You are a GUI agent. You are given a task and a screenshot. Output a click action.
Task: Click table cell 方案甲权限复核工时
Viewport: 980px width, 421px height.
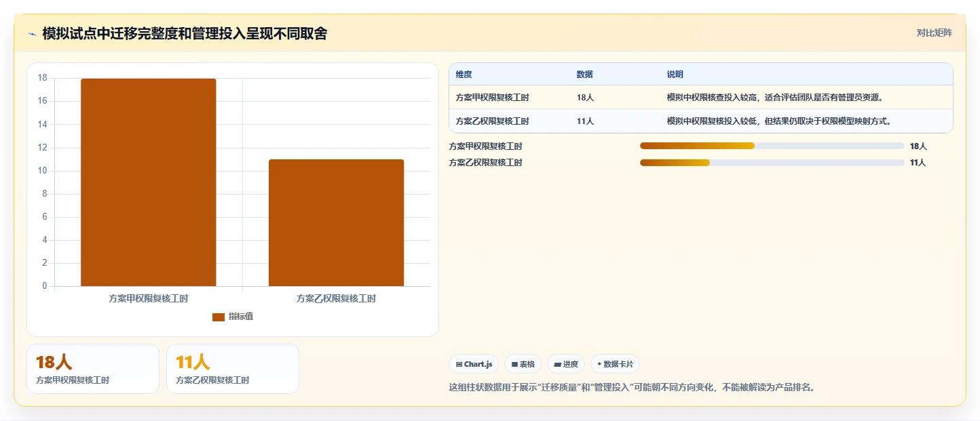[493, 98]
